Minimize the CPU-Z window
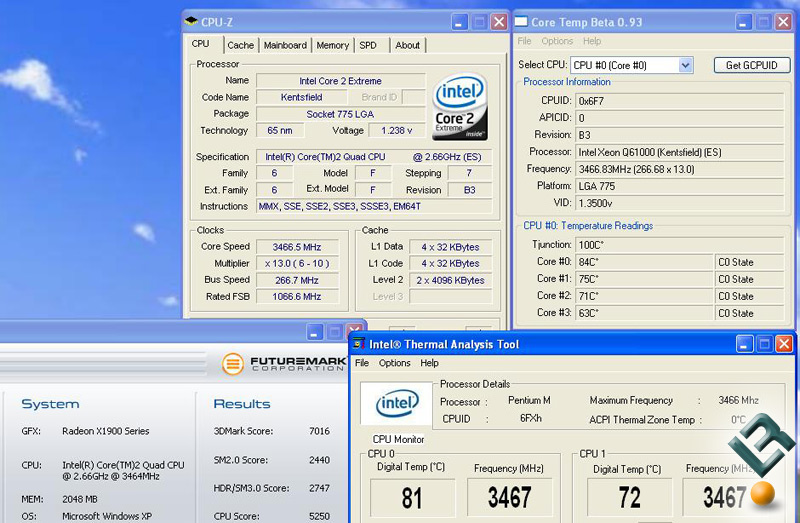The image size is (800, 523). 459,22
